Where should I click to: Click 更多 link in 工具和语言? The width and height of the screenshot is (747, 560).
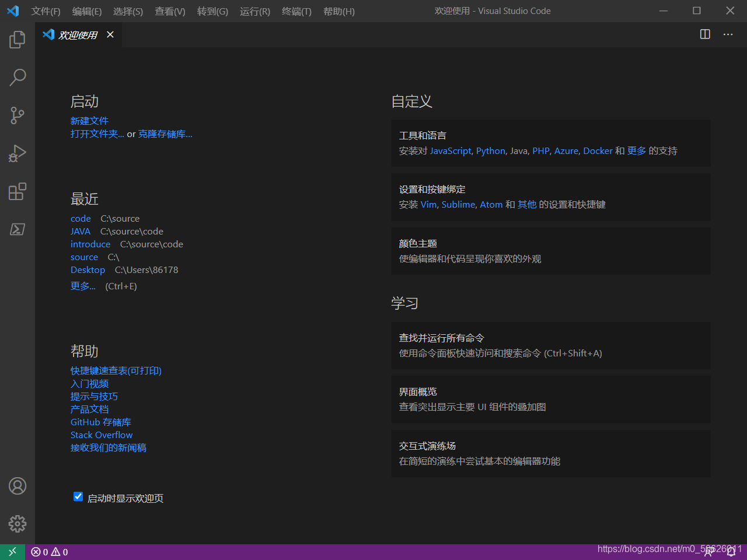tap(637, 151)
